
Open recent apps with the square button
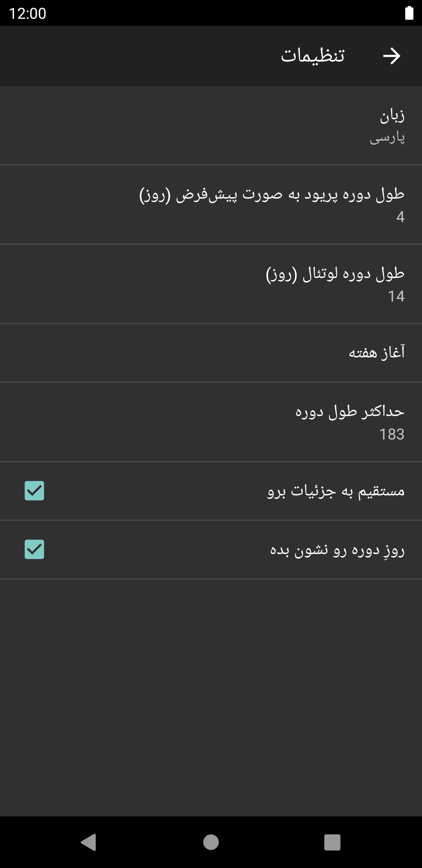tap(332, 842)
